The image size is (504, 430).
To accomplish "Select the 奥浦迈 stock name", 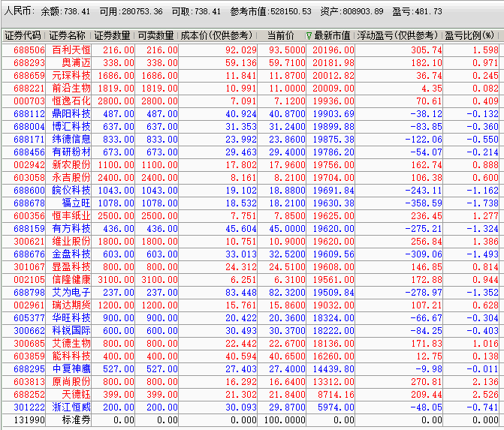I will click(76, 62).
